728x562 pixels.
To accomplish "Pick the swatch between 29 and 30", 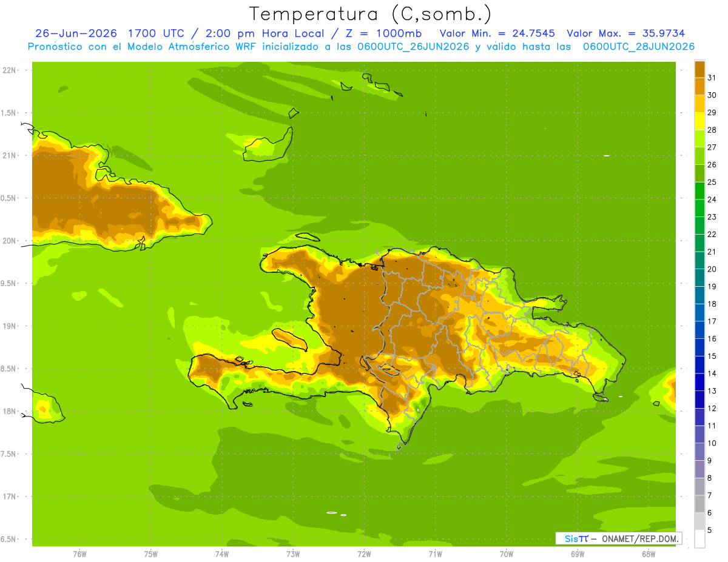I will (x=699, y=104).
